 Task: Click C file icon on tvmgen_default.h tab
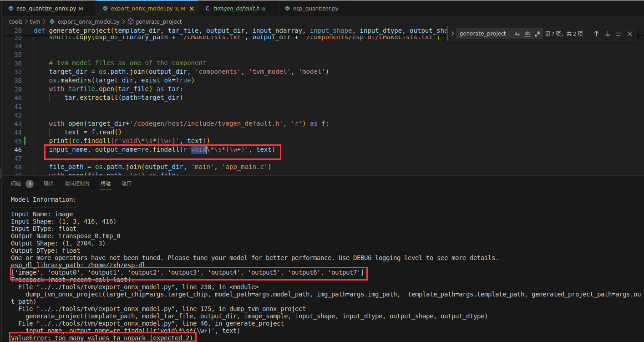pyautogui.click(x=208, y=8)
